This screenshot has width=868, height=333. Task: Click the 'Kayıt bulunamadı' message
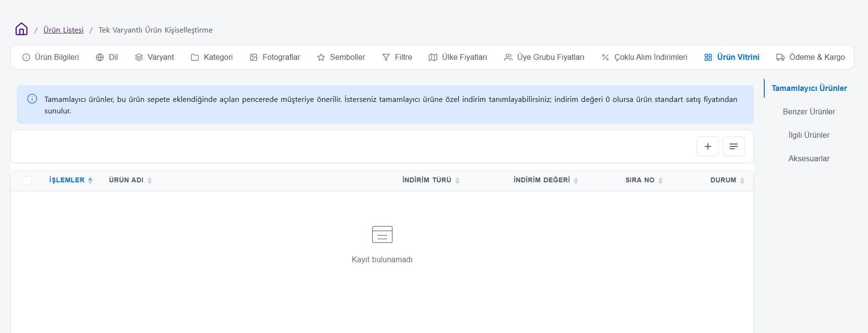tap(382, 259)
